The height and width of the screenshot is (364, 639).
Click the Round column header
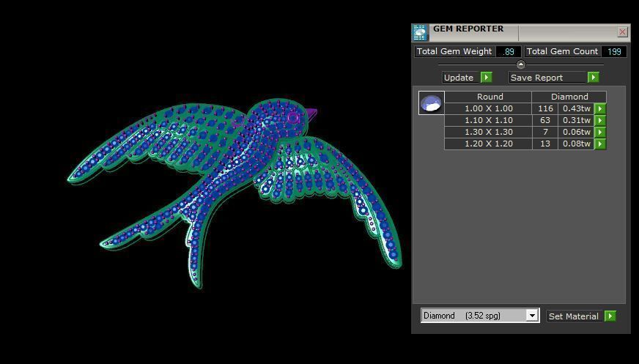488,97
